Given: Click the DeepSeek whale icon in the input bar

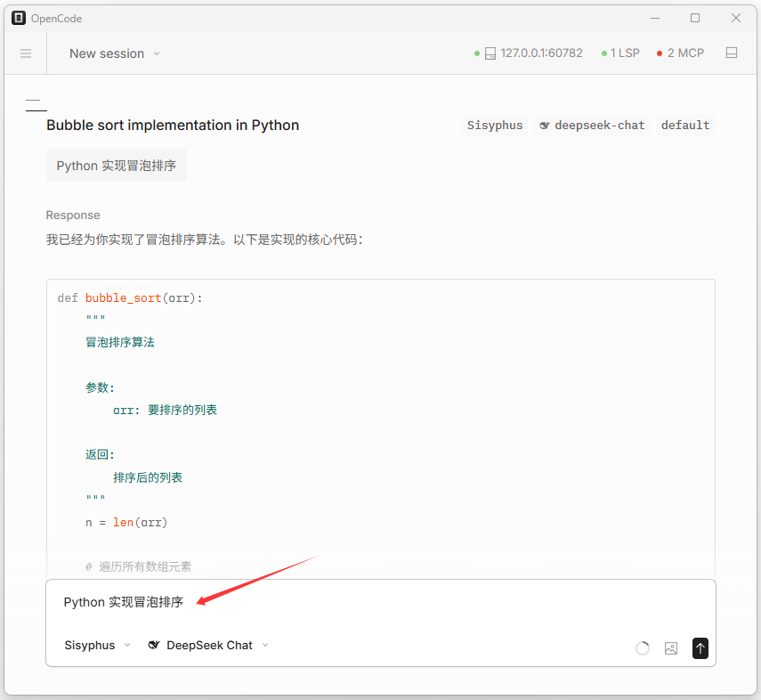Looking at the screenshot, I should (x=154, y=646).
